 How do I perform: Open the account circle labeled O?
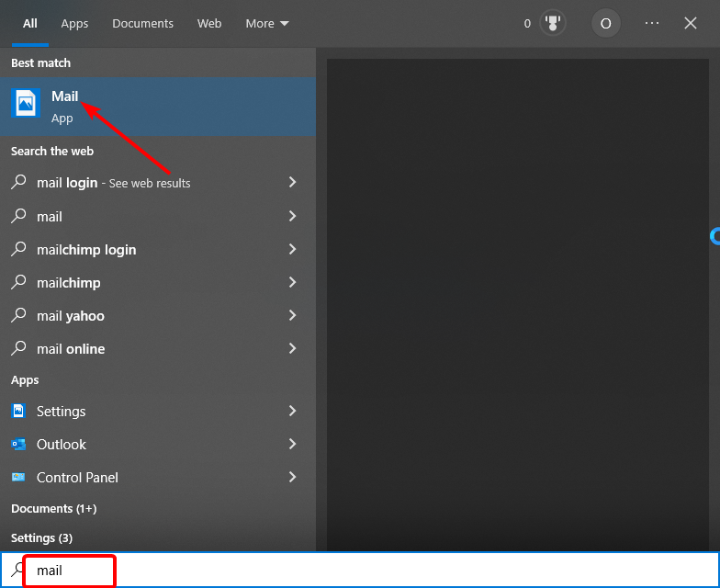point(606,23)
